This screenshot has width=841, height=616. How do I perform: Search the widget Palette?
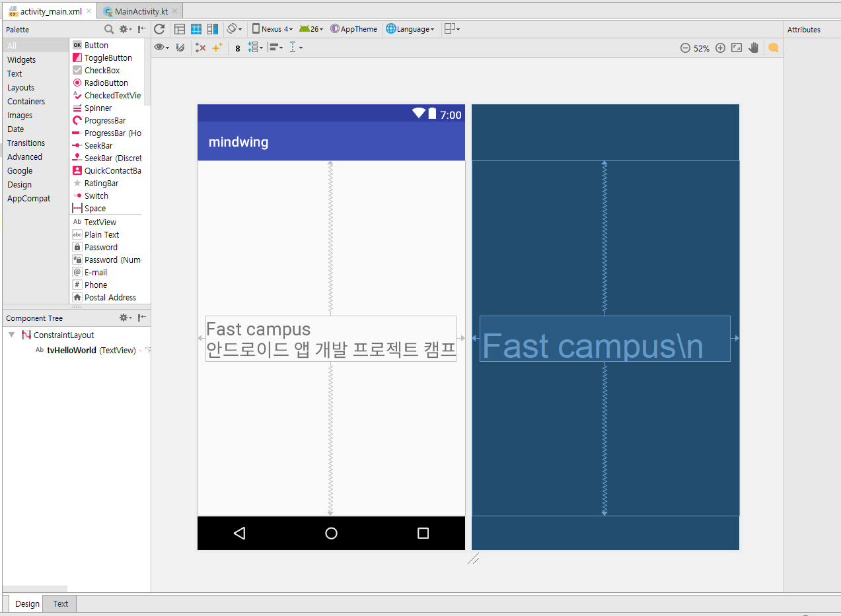coord(108,29)
